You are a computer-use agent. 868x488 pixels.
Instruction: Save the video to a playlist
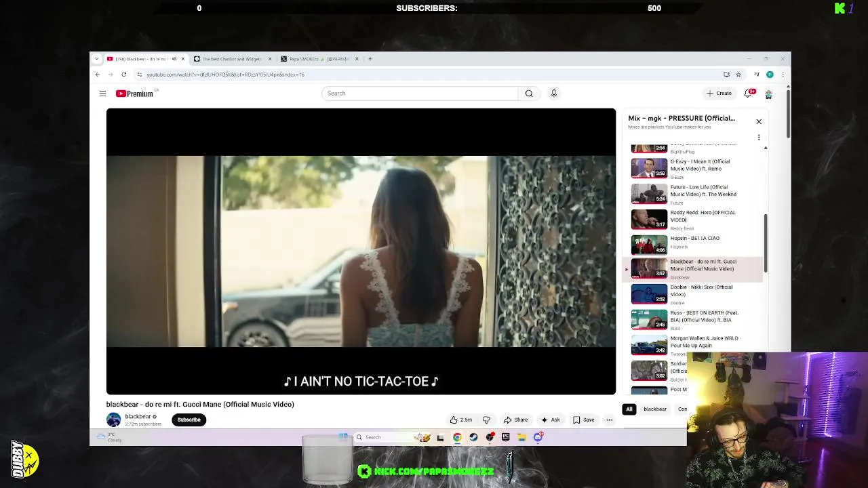tap(584, 420)
